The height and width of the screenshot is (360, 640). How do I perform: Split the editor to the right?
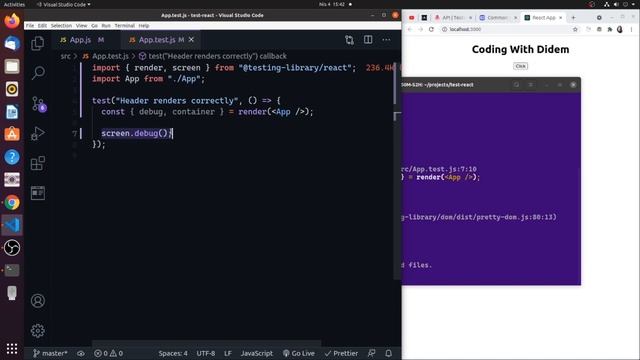pyautogui.click(x=368, y=40)
